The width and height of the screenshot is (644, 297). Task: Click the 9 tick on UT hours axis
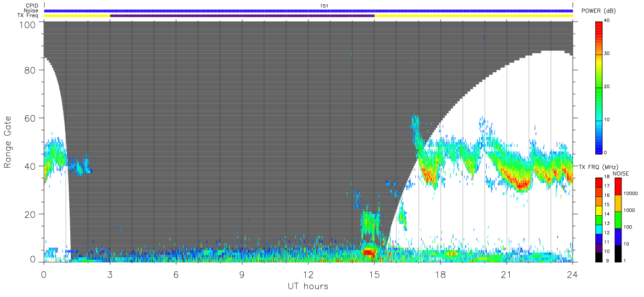[242, 274]
